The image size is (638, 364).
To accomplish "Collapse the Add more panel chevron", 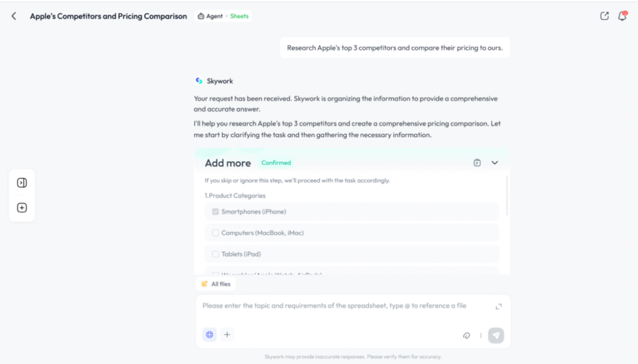I will point(495,163).
